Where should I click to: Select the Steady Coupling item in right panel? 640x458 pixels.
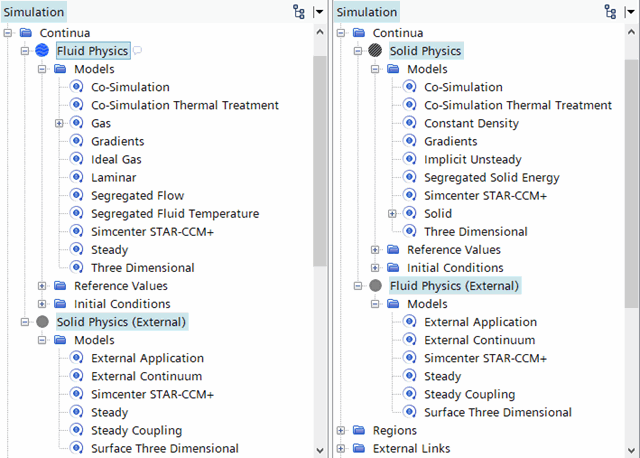click(469, 395)
